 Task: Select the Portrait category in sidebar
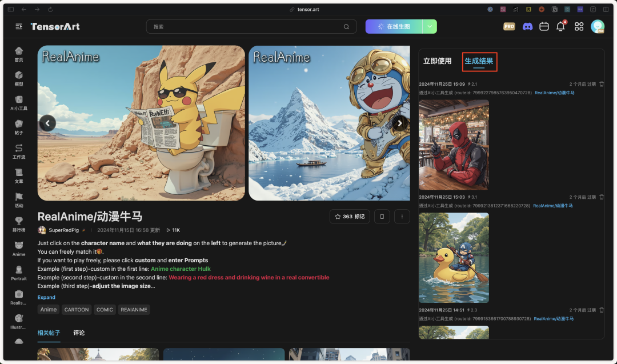tap(18, 274)
